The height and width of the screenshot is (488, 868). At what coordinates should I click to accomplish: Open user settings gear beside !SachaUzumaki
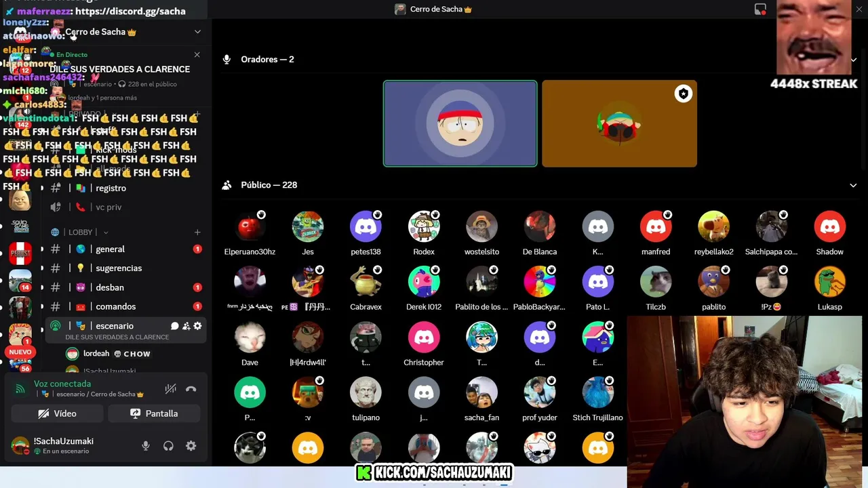tap(191, 446)
